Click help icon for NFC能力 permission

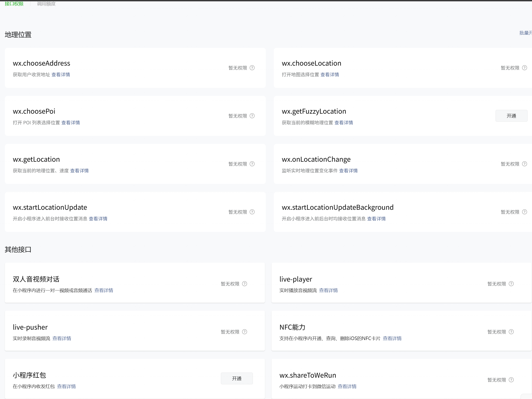[x=511, y=332]
